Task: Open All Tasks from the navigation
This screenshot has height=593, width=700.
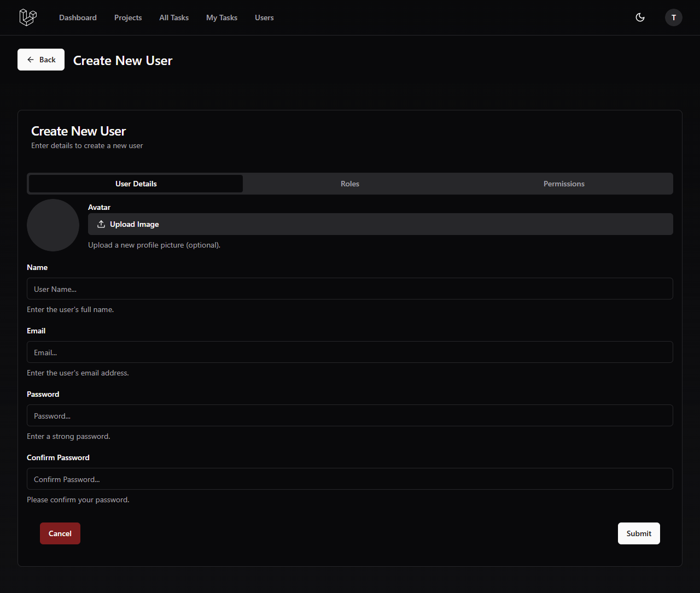Action: pyautogui.click(x=173, y=17)
